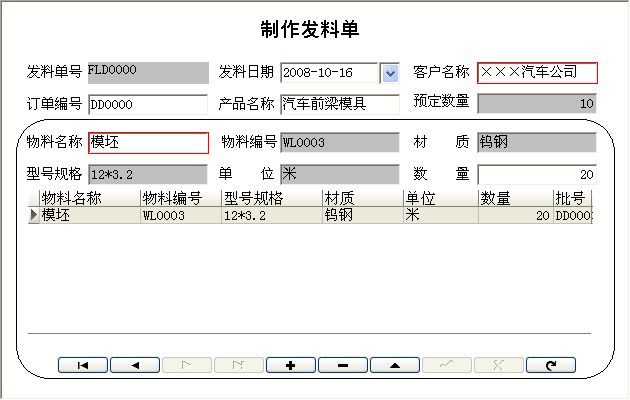Image resolution: width=630 pixels, height=400 pixels.
Task: Focus the 客户名称 input field
Action: pyautogui.click(x=537, y=73)
